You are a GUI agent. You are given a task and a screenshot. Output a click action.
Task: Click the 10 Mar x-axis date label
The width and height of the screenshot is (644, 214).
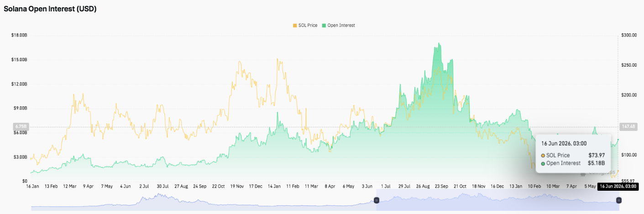click(x=553, y=187)
